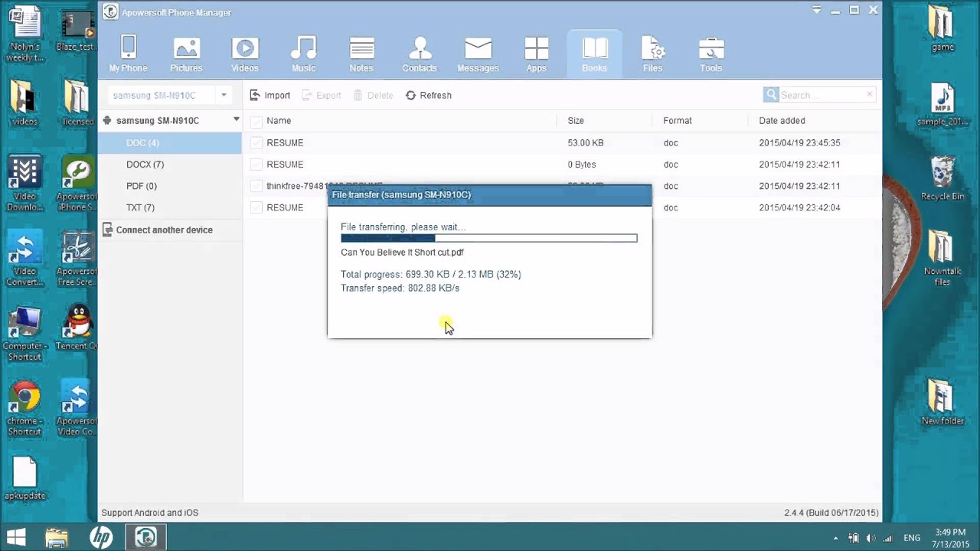Select DOC (4) category
Viewport: 980px width, 551px height.
coord(170,143)
